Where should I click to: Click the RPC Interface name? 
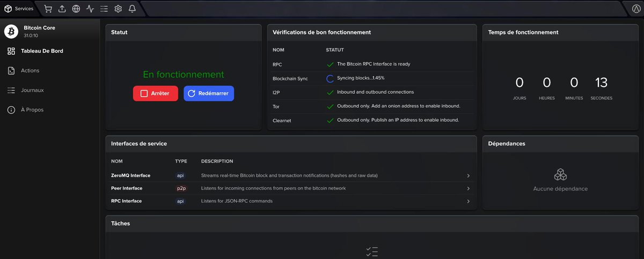point(126,201)
